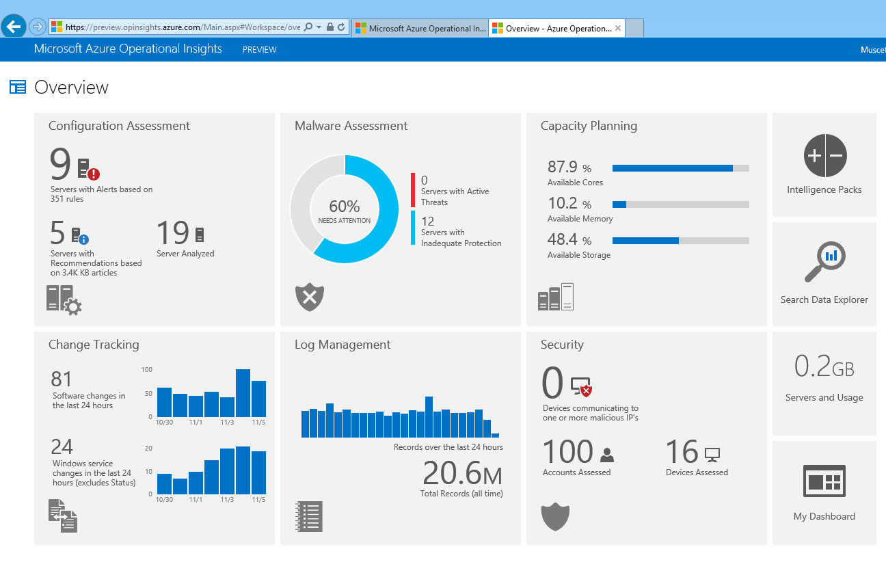The width and height of the screenshot is (886, 588).
Task: Click the 24 Windows service changes count
Action: coord(62,446)
